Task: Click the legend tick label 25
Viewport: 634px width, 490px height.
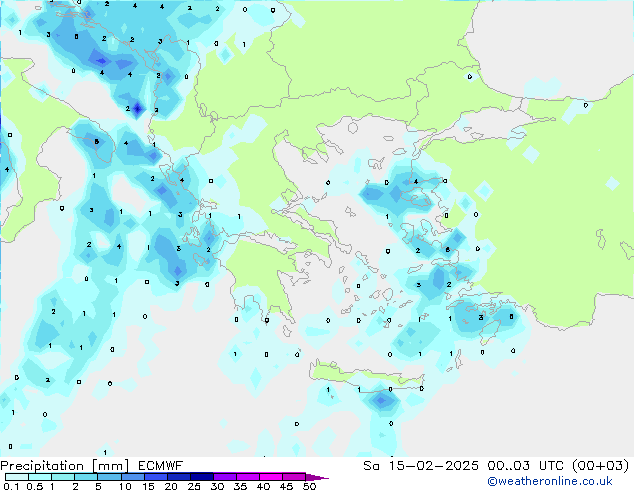Action: [x=193, y=487]
